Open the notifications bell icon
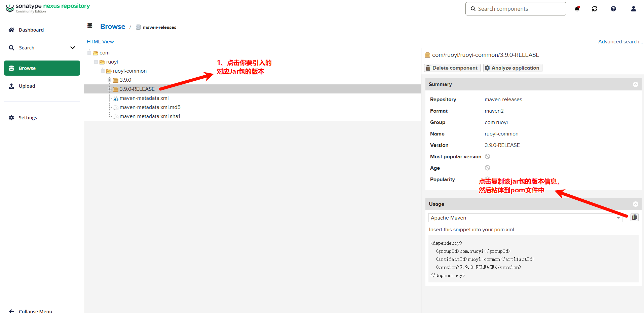The width and height of the screenshot is (644, 313). pyautogui.click(x=577, y=9)
